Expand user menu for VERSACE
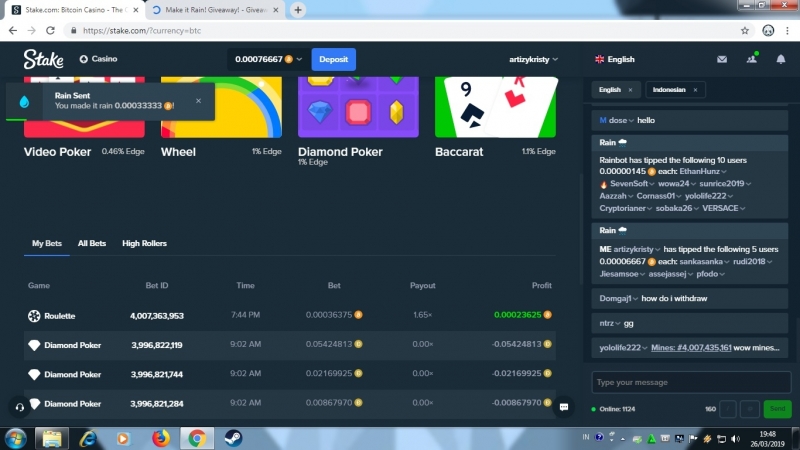 click(742, 208)
